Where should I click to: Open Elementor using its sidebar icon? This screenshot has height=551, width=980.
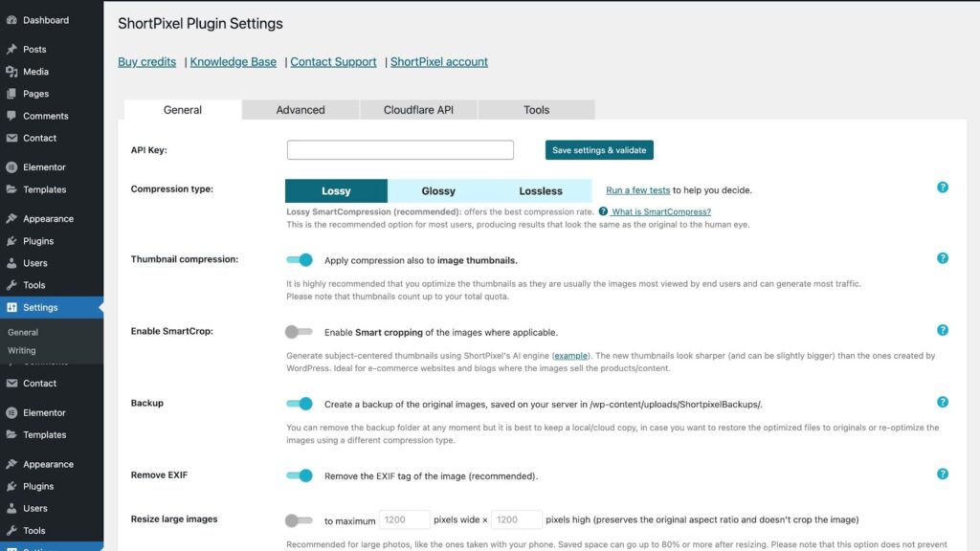point(11,167)
